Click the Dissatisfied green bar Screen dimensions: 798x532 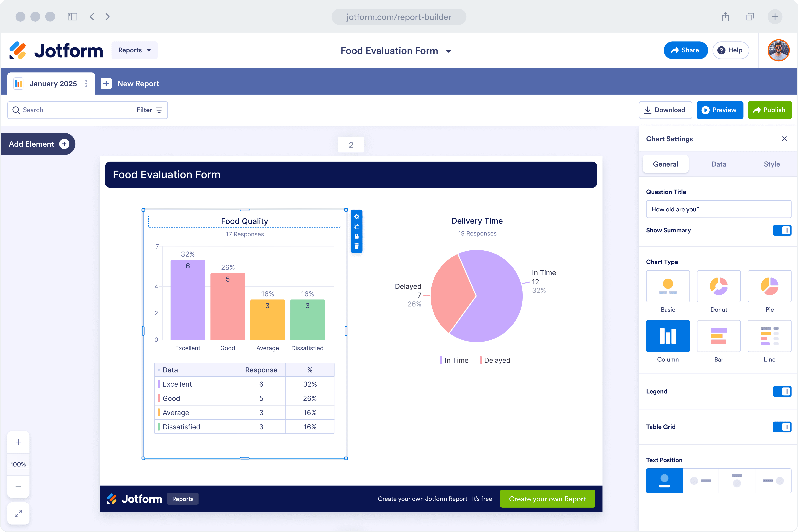click(x=307, y=320)
